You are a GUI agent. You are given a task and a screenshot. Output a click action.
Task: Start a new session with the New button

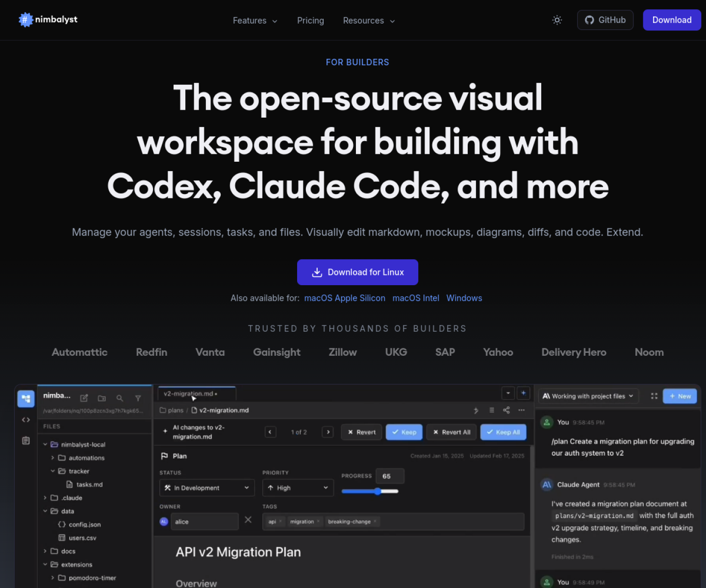680,396
